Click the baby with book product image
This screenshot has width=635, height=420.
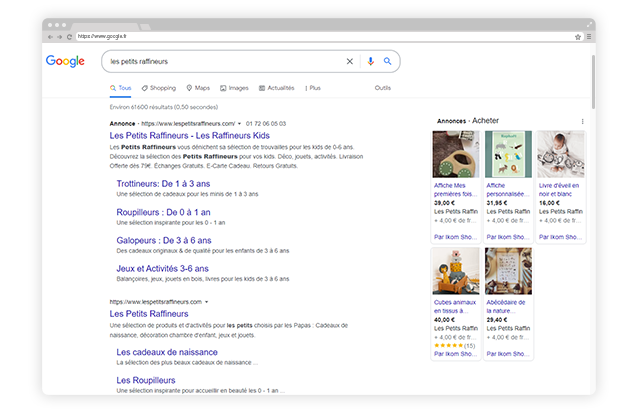pyautogui.click(x=560, y=154)
